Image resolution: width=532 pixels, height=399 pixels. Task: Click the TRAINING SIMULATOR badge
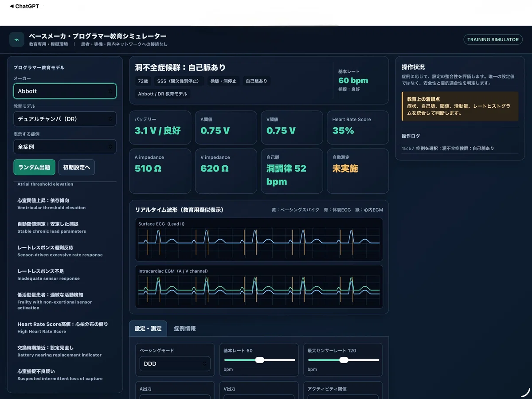(x=493, y=39)
